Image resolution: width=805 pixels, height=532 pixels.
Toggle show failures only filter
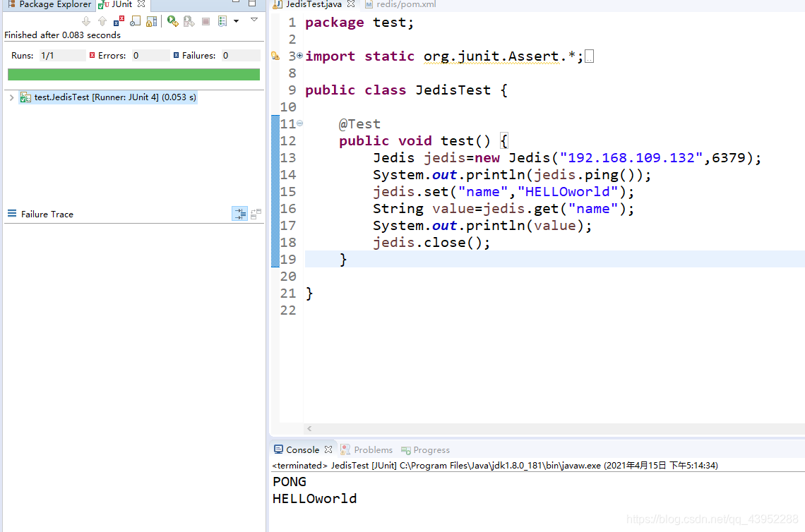click(119, 21)
